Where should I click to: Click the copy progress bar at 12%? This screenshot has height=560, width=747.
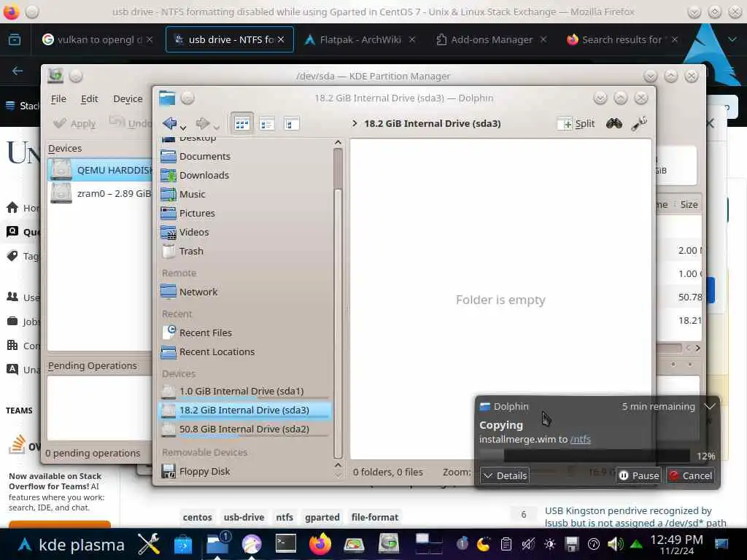tap(584, 456)
